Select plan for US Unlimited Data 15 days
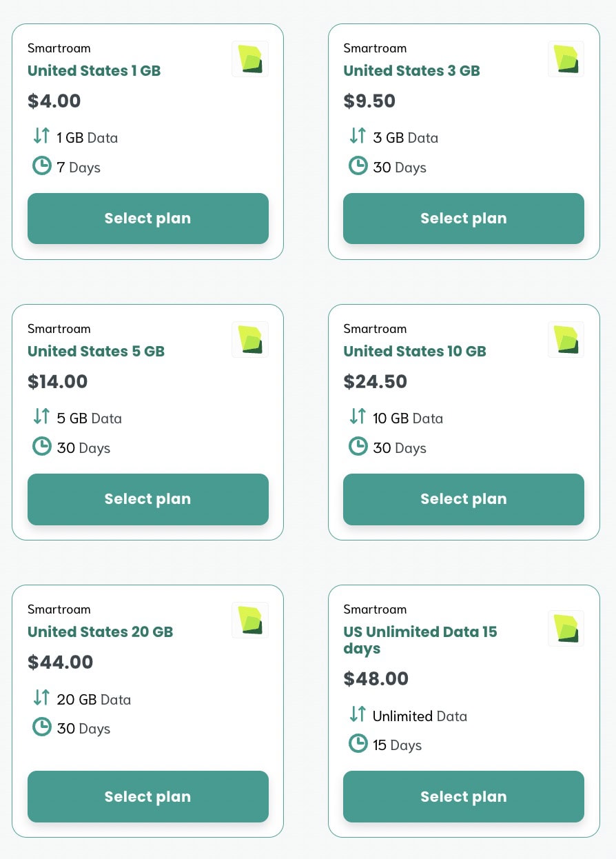 [x=463, y=796]
